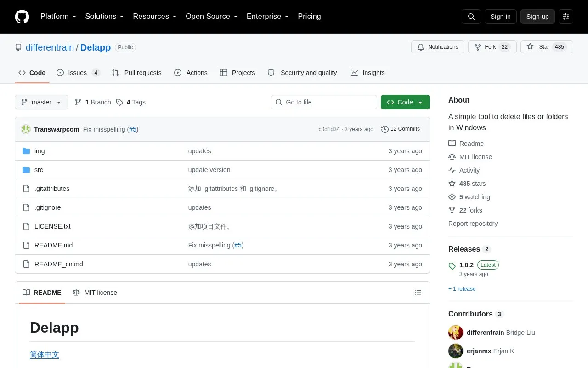588x368 pixels.
Task: Click the Report repository link
Action: pos(473,224)
